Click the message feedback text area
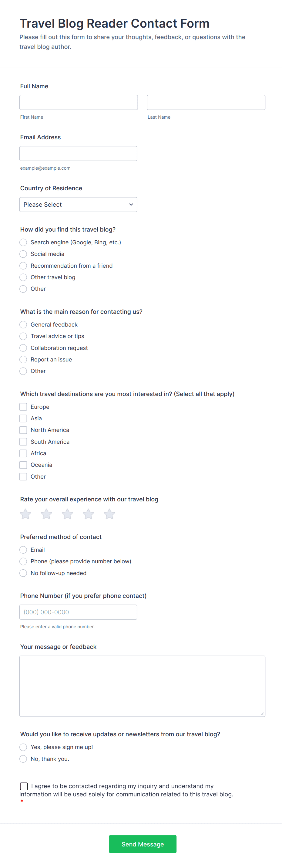 (x=142, y=686)
